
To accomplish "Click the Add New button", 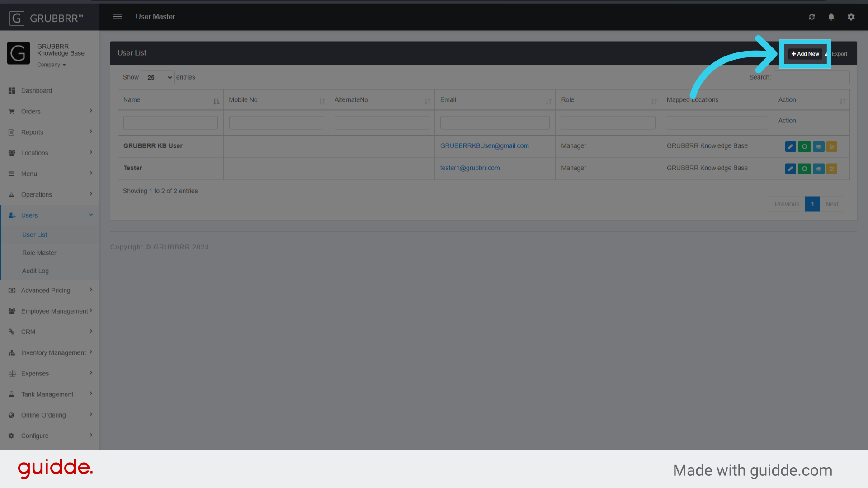I will point(805,54).
